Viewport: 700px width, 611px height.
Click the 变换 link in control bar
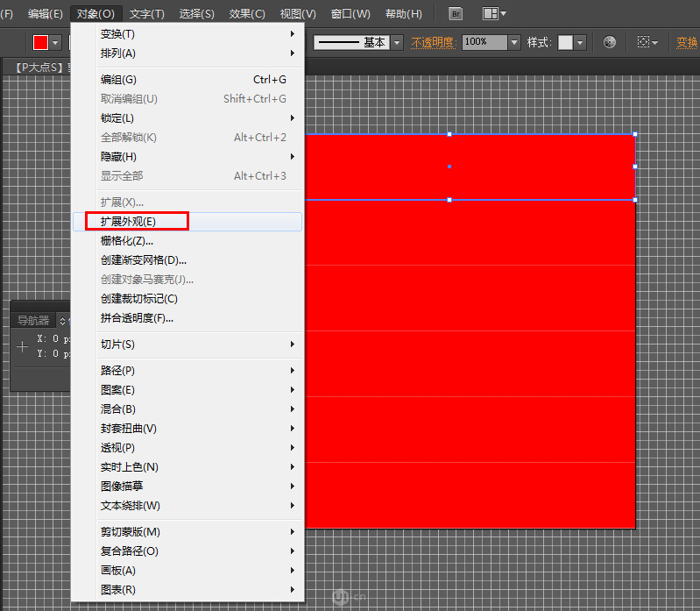click(687, 42)
